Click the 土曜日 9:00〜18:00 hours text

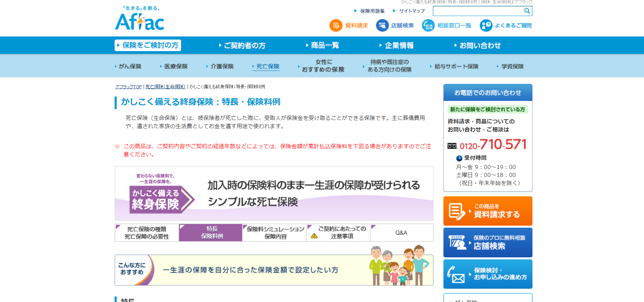pyautogui.click(x=486, y=175)
